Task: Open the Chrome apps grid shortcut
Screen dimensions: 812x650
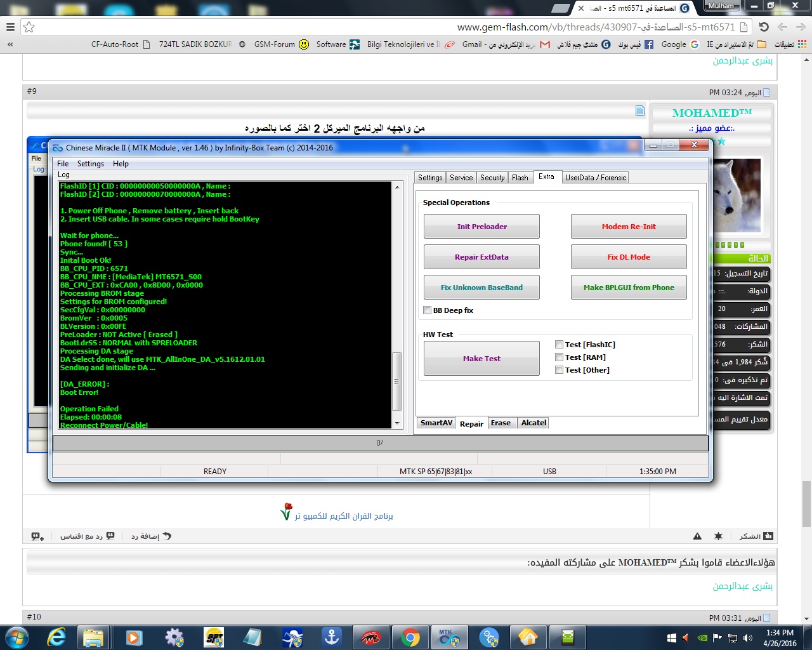Action: pos(802,44)
